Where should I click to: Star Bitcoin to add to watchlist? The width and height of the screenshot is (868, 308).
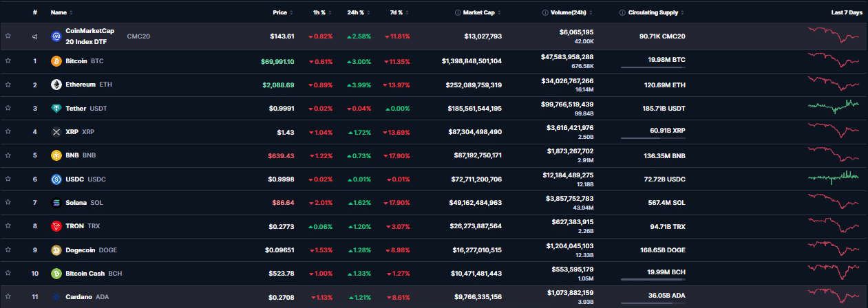click(x=8, y=61)
